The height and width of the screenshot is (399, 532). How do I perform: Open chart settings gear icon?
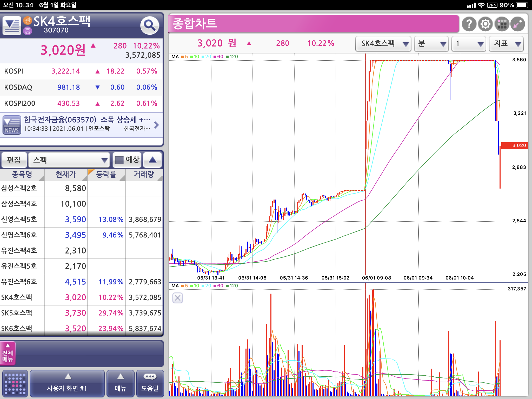485,24
